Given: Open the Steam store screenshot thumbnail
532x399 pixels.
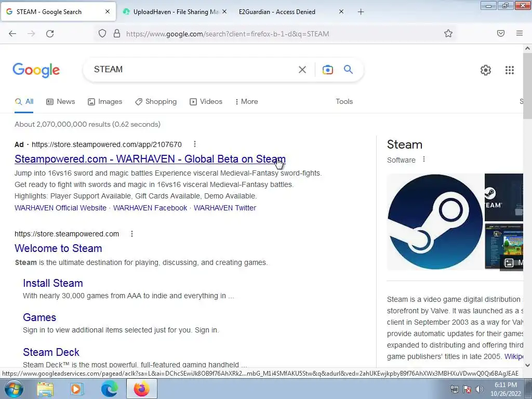Looking at the screenshot, I should click(x=504, y=247).
